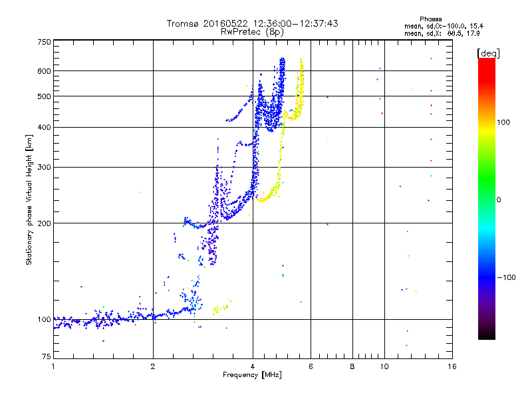Viewport: 532px width, 399px height.
Task: Click the x-axis tick label '4'
Action: click(x=253, y=366)
